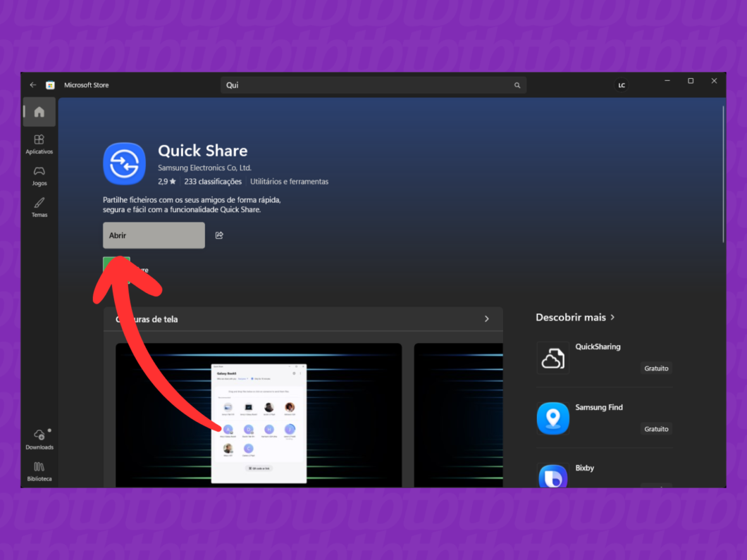Click the Microsoft Store logo icon
The width and height of the screenshot is (747, 560).
pyautogui.click(x=50, y=85)
